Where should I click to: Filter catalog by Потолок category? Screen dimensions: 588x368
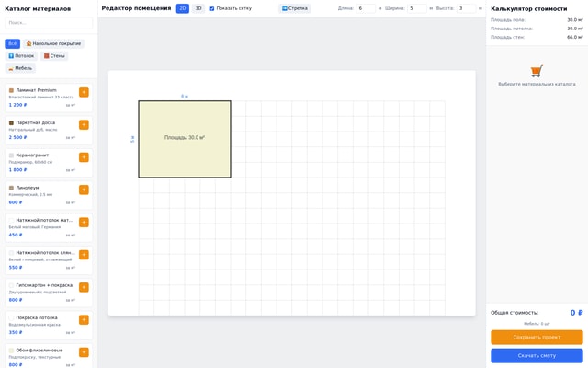coord(21,56)
